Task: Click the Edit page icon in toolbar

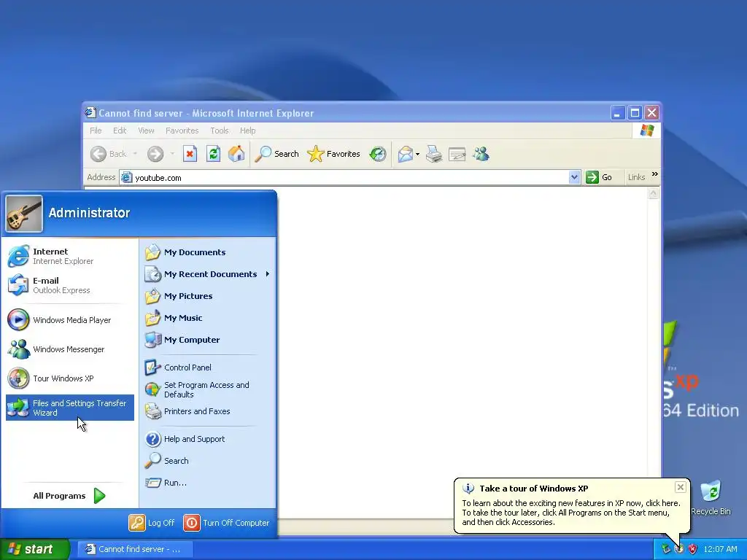Action: click(x=457, y=154)
